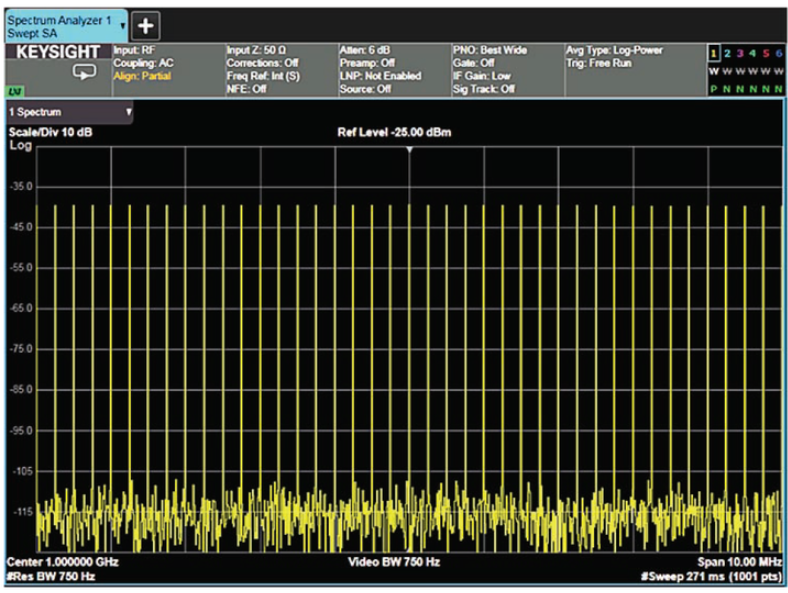Screen dimensions: 788x593
Task: Click the Scale/Div 10 dB setting
Action: (50, 133)
